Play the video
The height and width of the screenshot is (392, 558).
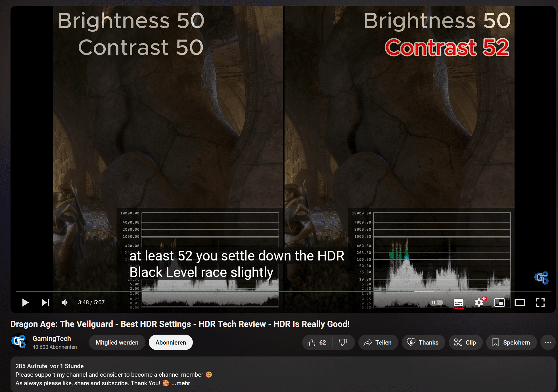[x=25, y=303]
